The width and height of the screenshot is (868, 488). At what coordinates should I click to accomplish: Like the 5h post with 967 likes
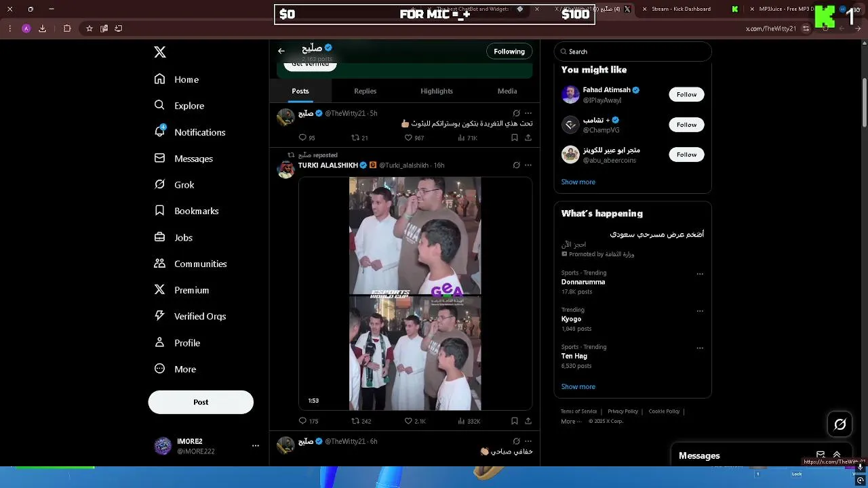[408, 138]
